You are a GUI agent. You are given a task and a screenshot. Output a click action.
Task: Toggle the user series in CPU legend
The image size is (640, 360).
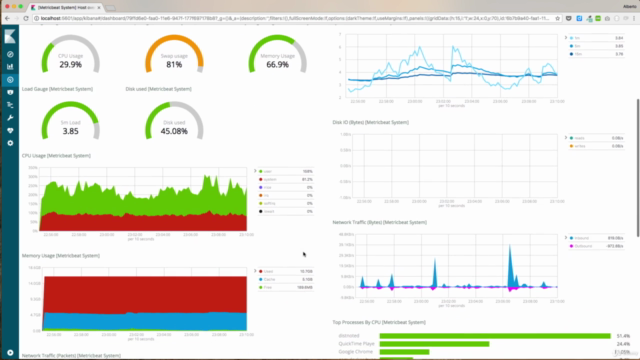coord(286,171)
